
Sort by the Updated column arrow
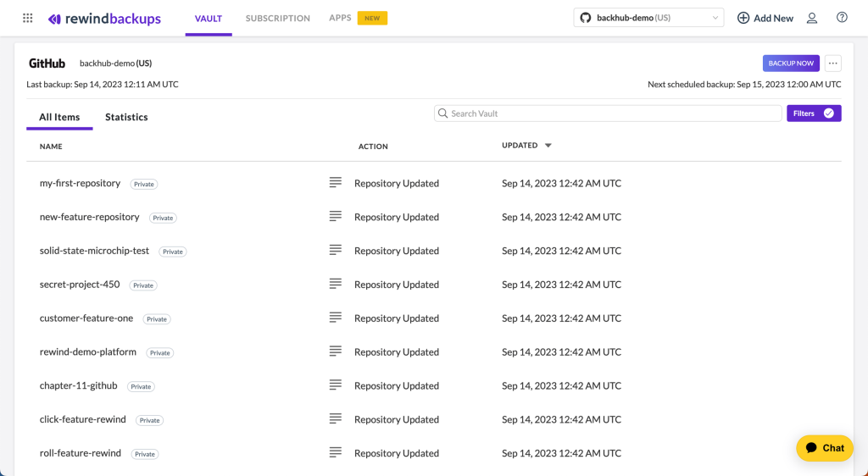coord(548,146)
